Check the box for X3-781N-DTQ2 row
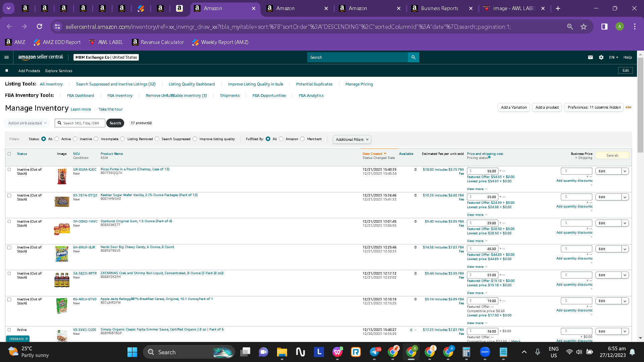This screenshot has width=644, height=362. pos(9,195)
